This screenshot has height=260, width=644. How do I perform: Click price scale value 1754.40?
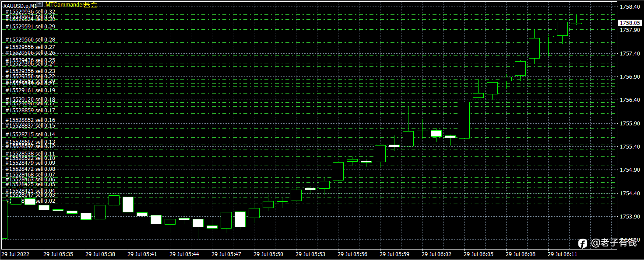[x=629, y=194]
